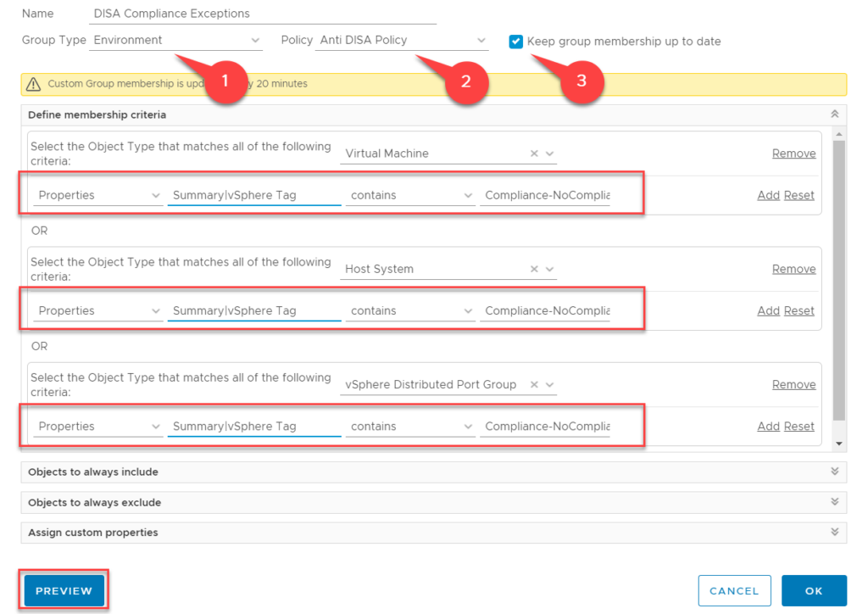Edit Summary|vSphere Tag field for Port Group
868x614 pixels.
[x=254, y=427]
